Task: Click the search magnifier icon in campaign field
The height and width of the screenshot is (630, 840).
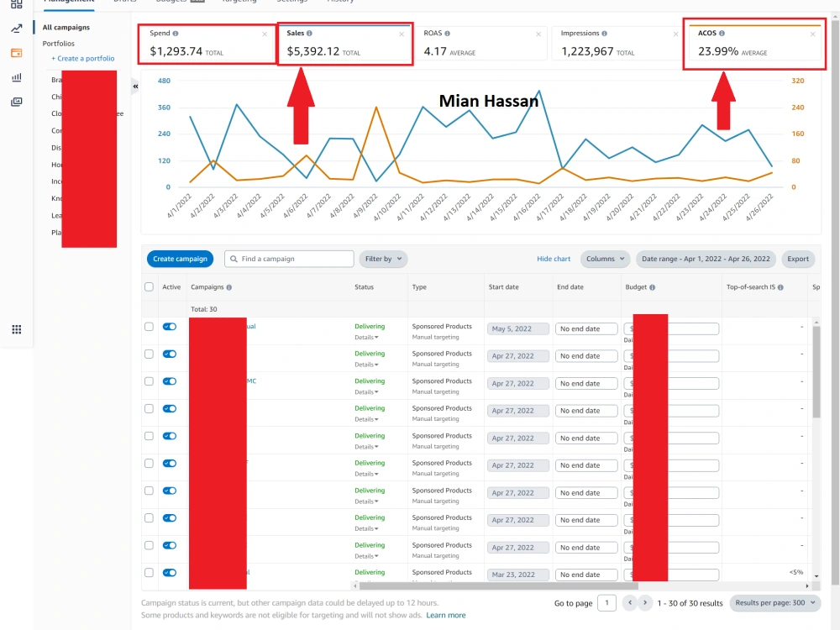Action: (x=234, y=259)
